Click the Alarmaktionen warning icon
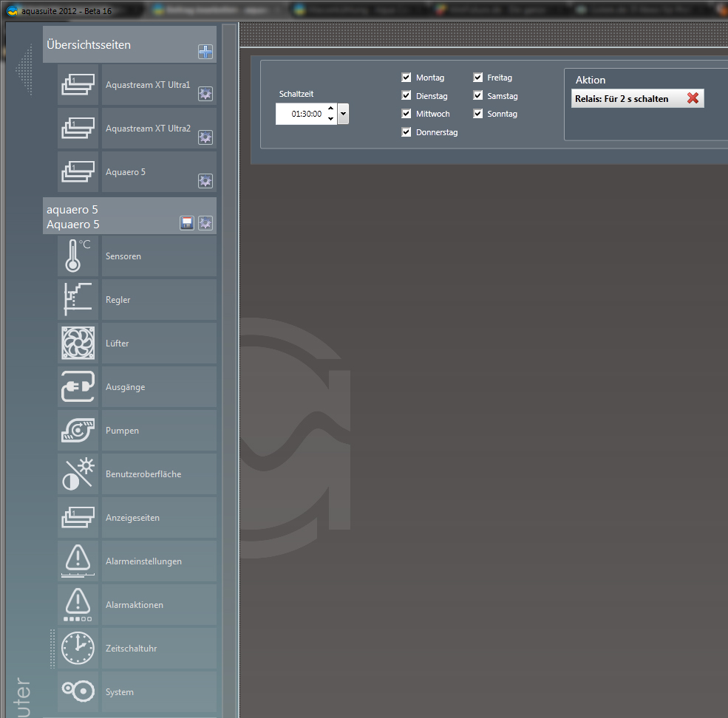Screen dimensions: 728x718 pyautogui.click(x=78, y=605)
